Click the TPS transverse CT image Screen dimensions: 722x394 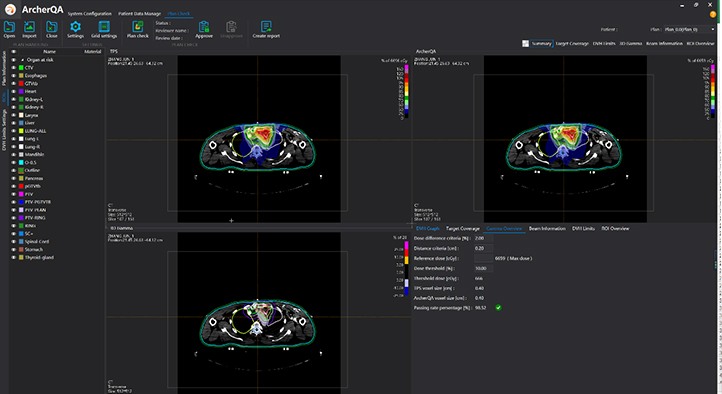(x=259, y=139)
